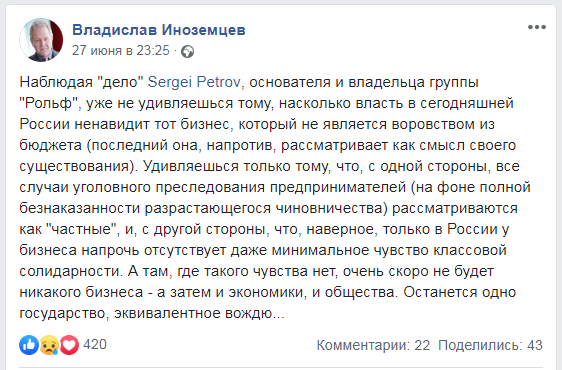Image resolution: width=562 pixels, height=370 pixels.
Task: Click the word "государство" in the last line
Action: pos(64,313)
